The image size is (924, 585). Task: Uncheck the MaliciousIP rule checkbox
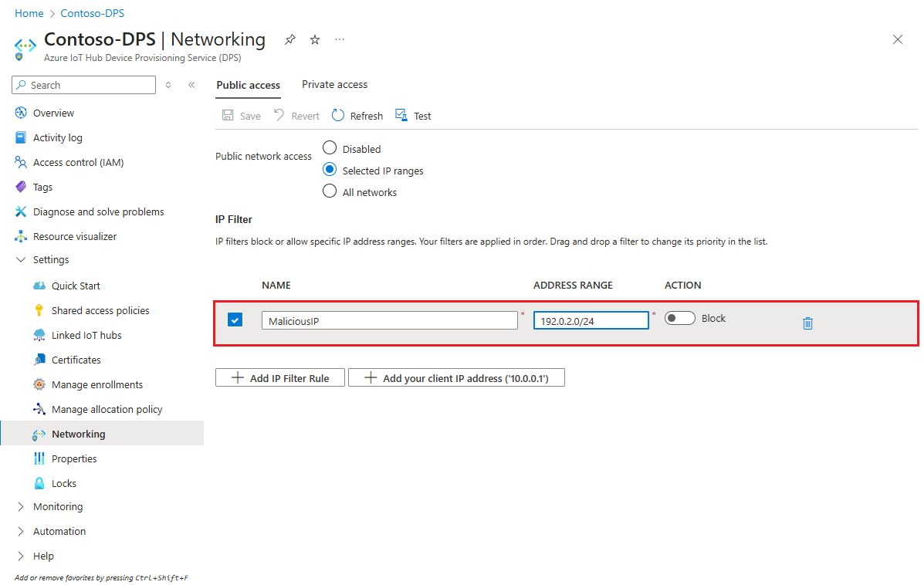click(x=235, y=319)
